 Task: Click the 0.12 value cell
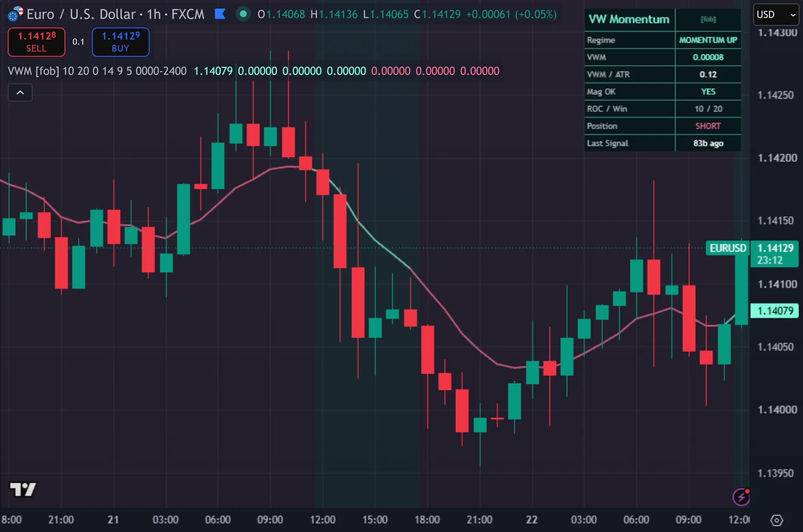[708, 74]
